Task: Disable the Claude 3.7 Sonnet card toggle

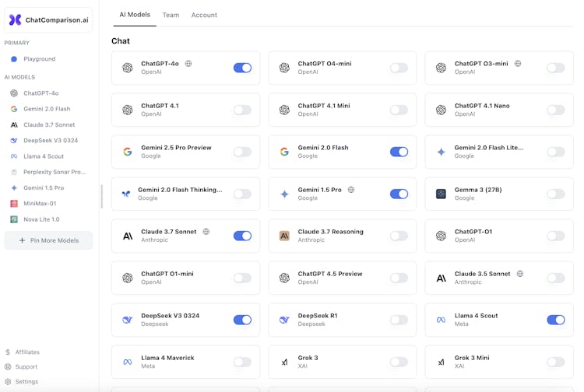Action: click(242, 236)
